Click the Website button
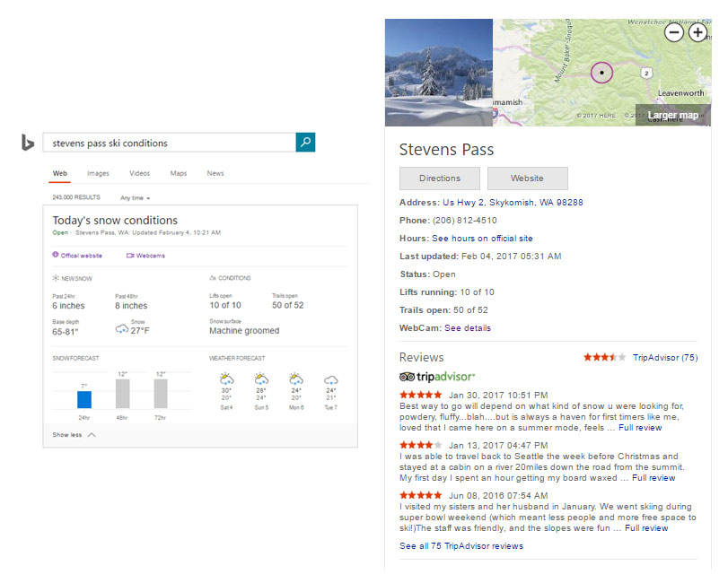Screen dimensions: 728x583 [527, 178]
